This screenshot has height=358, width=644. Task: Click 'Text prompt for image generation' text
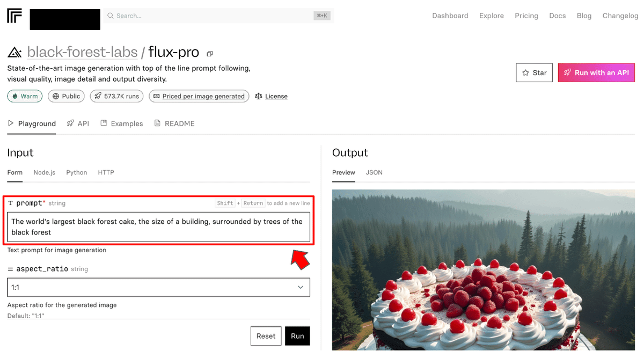tap(57, 250)
